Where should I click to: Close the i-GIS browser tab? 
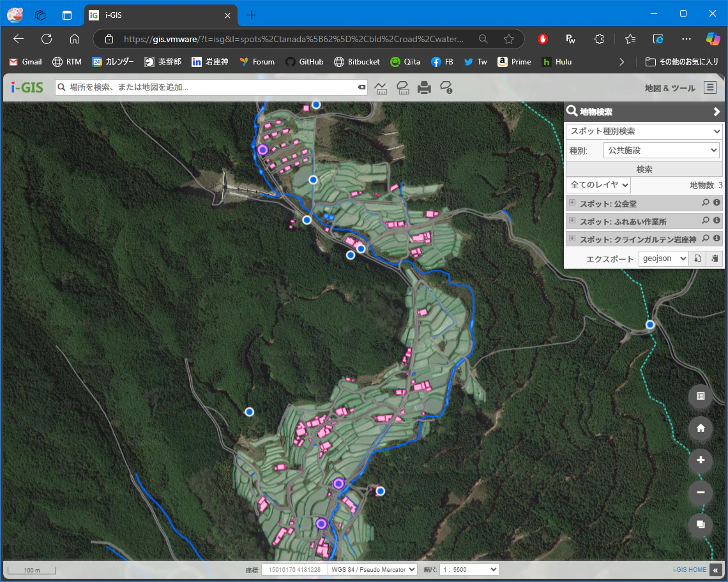click(227, 15)
